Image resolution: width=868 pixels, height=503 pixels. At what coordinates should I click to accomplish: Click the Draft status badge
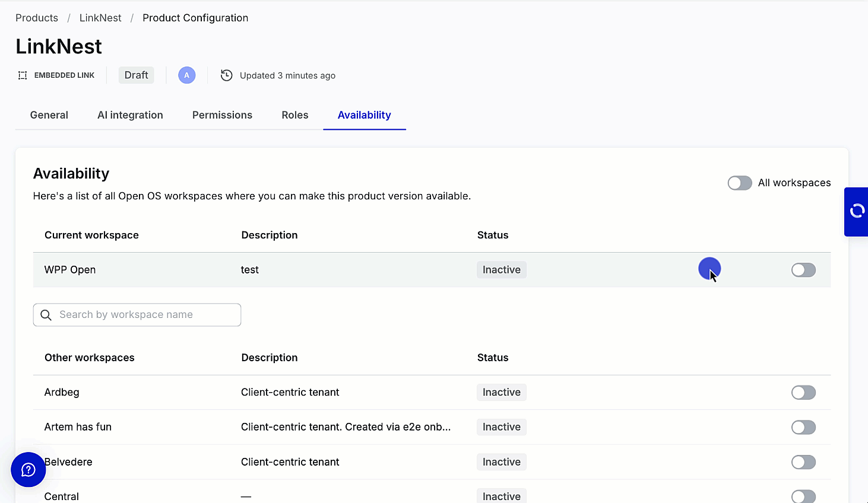coord(136,75)
